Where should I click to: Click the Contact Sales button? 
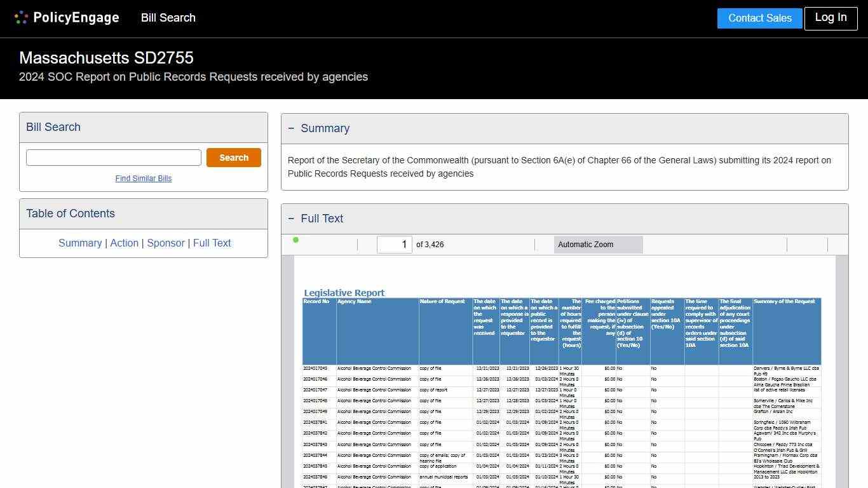[759, 18]
